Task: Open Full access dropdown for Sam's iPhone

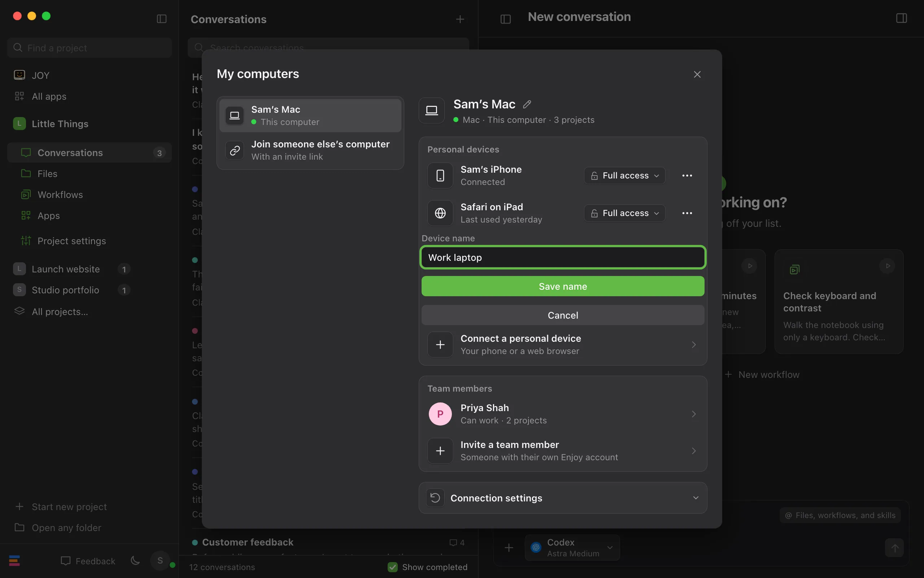Action: coord(624,176)
